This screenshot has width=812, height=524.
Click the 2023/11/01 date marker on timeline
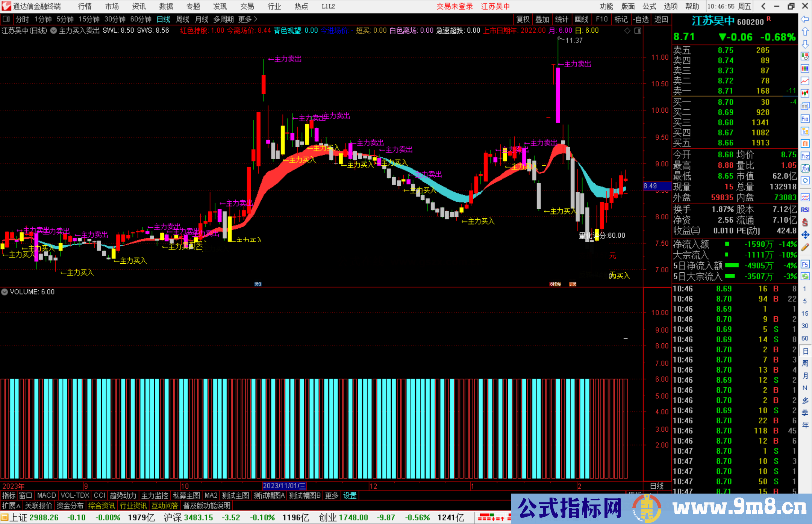tap(284, 486)
